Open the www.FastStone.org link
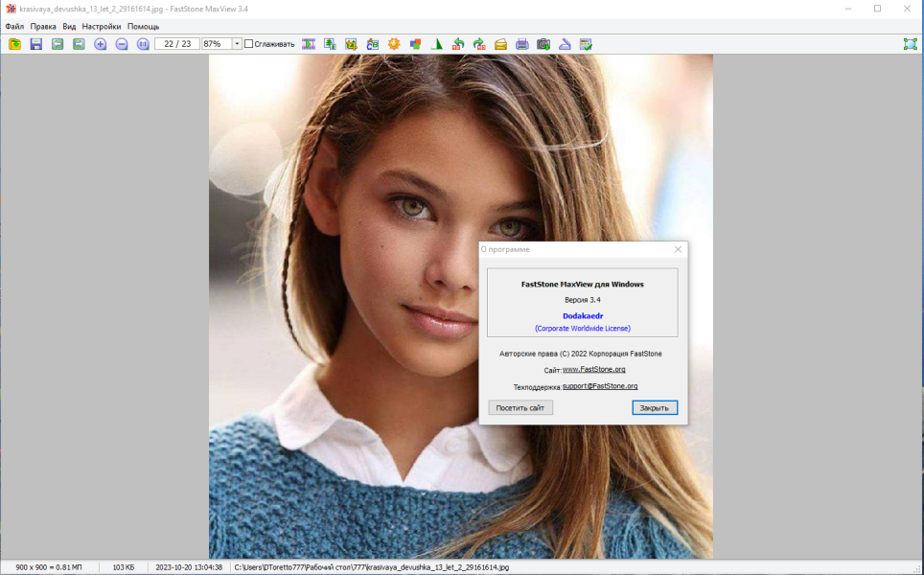The height and width of the screenshot is (575, 924). click(594, 369)
